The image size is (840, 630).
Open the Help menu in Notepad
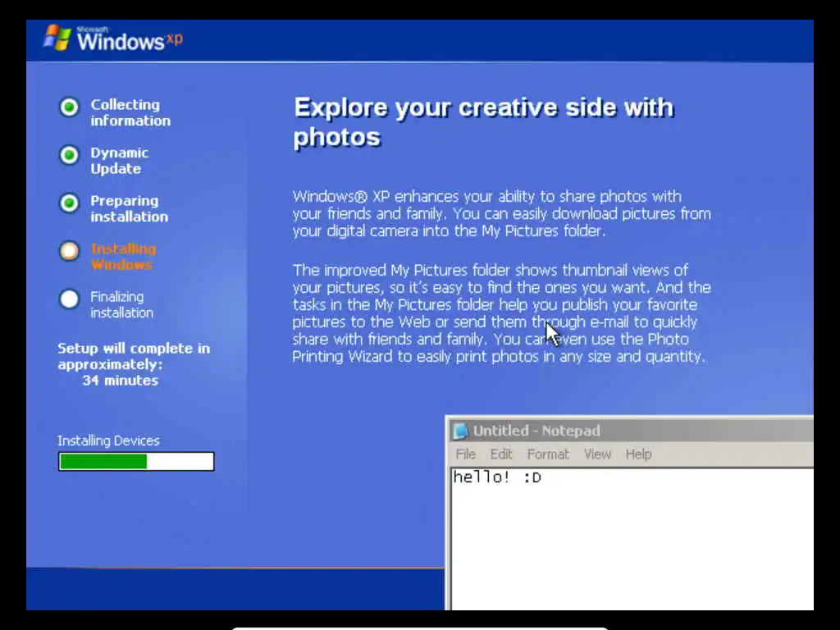638,454
